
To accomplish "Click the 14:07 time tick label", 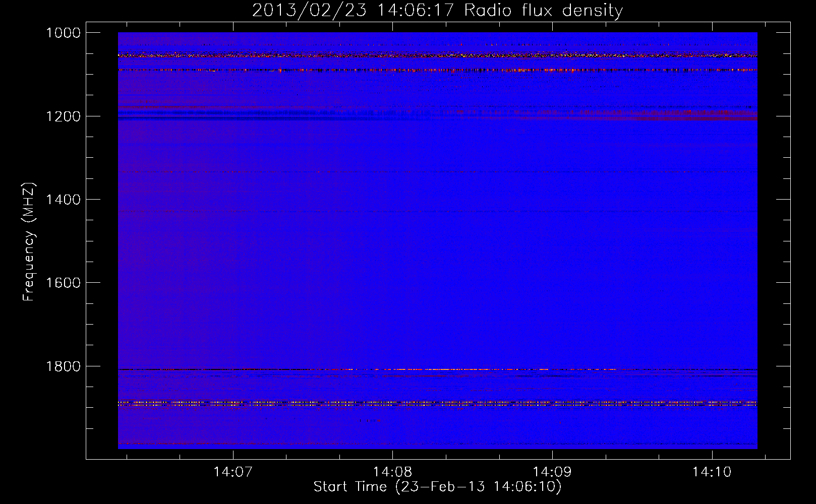I will (x=232, y=472).
